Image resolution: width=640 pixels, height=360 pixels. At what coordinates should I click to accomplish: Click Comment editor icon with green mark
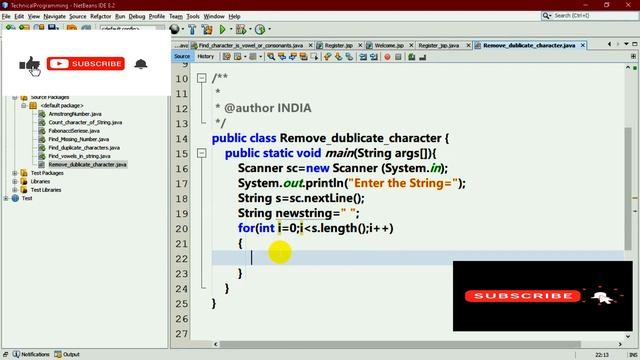click(x=411, y=57)
